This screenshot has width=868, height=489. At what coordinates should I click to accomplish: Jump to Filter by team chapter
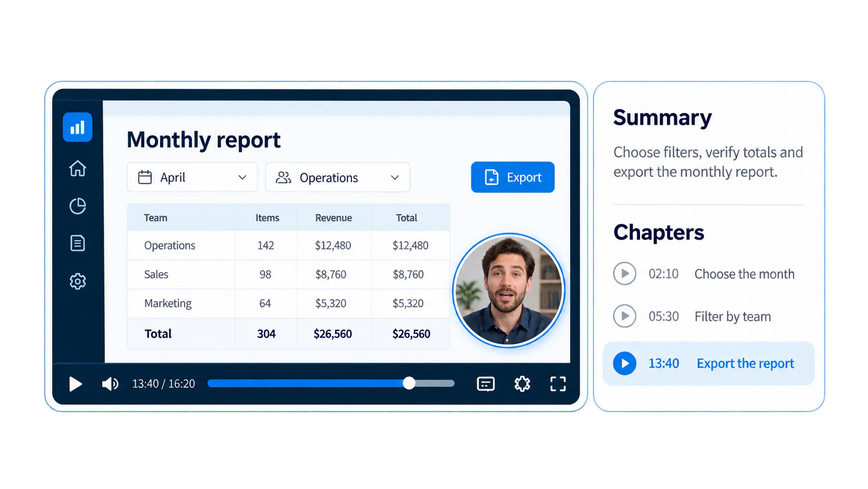pyautogui.click(x=733, y=316)
